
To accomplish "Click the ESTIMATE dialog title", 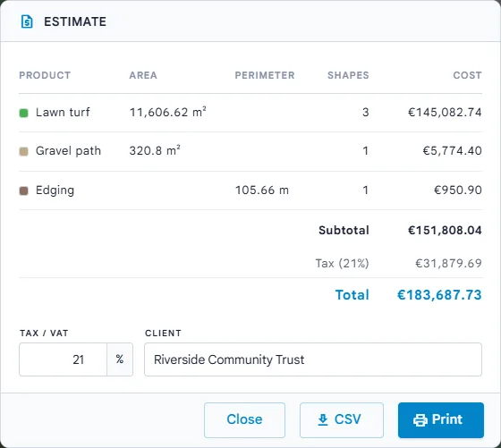I will coord(75,21).
